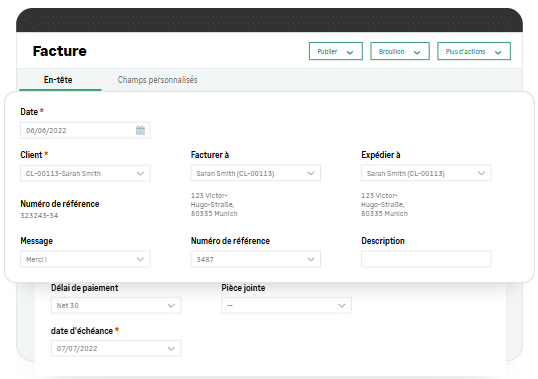The height and width of the screenshot is (379, 538).
Task: Open the calendar icon in Date field
Action: coord(140,130)
